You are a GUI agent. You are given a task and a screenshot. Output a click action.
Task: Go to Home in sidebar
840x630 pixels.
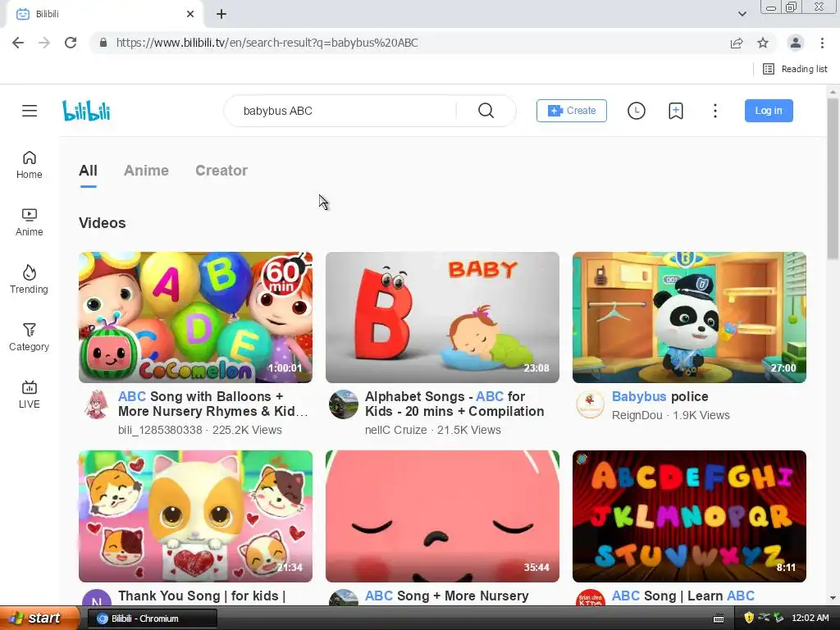pyautogui.click(x=30, y=165)
